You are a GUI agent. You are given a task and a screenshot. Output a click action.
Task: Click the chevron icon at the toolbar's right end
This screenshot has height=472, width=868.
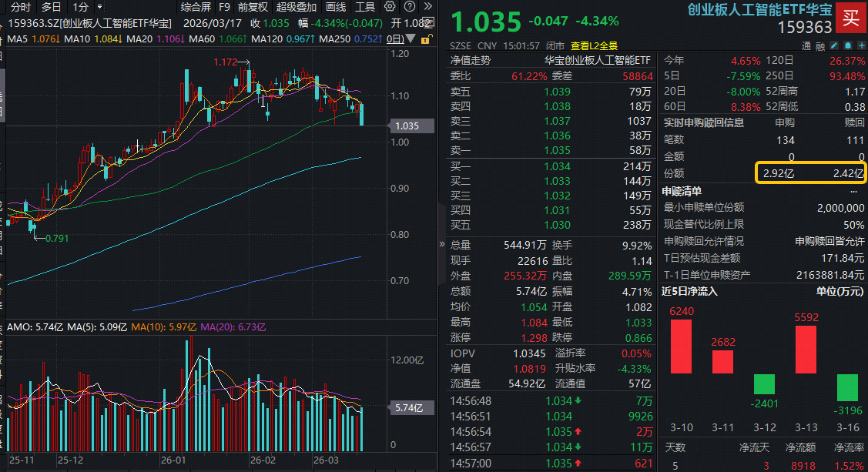pos(428,7)
